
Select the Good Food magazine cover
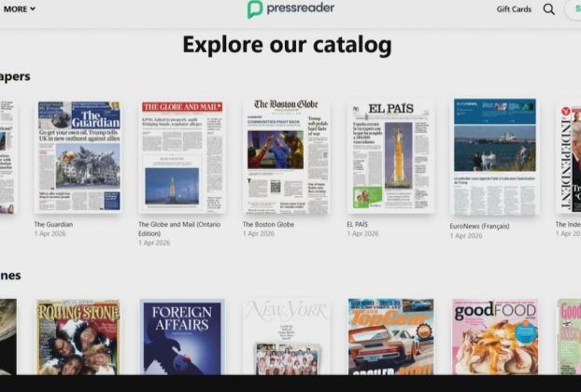tap(495, 337)
